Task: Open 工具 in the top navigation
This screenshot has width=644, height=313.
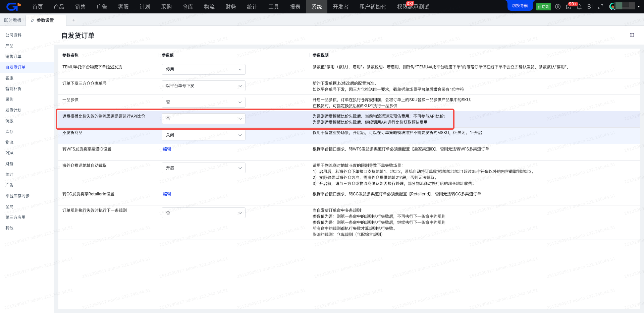Action: (x=274, y=7)
